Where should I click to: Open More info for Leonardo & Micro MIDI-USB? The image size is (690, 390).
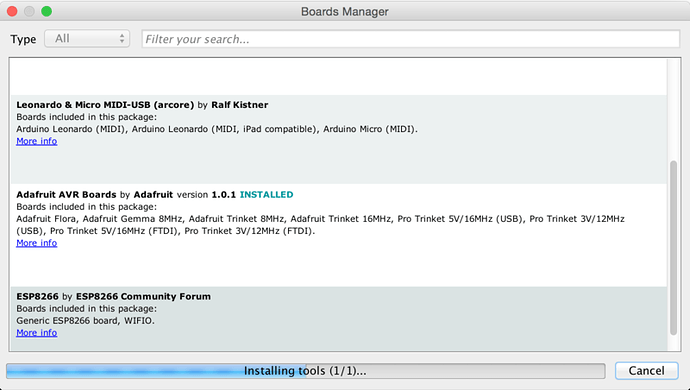37,141
